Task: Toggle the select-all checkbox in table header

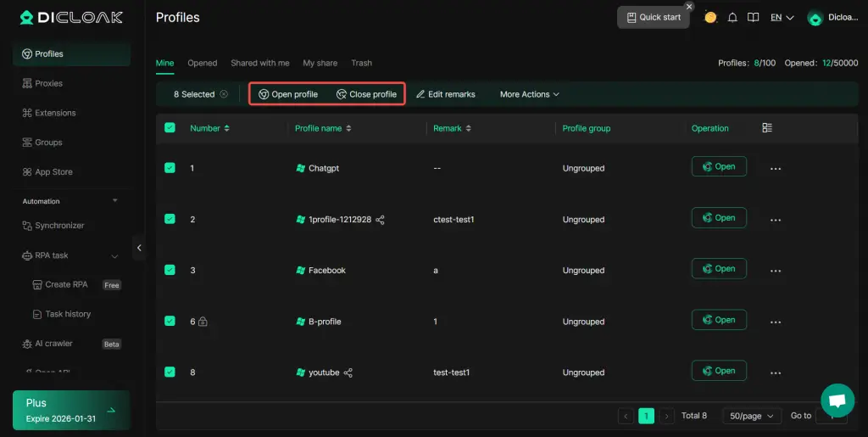Action: [x=170, y=128]
